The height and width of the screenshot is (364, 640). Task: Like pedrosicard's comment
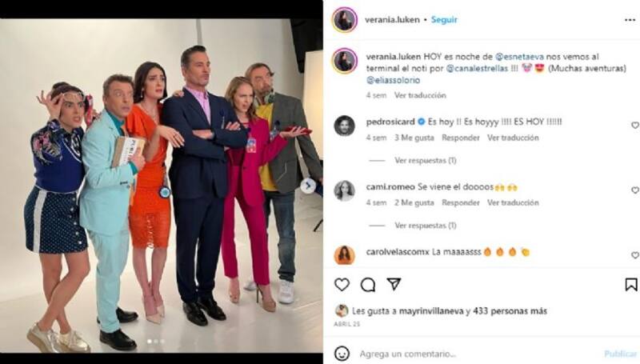click(x=635, y=126)
